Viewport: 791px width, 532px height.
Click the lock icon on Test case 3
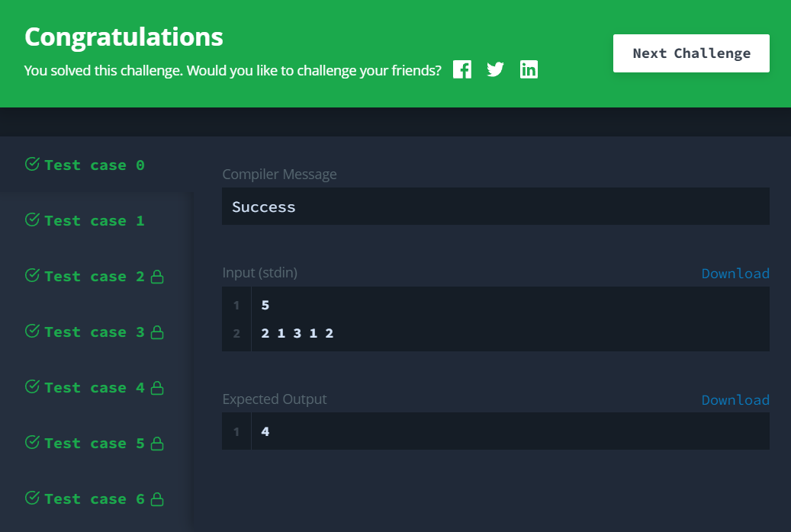click(x=157, y=332)
